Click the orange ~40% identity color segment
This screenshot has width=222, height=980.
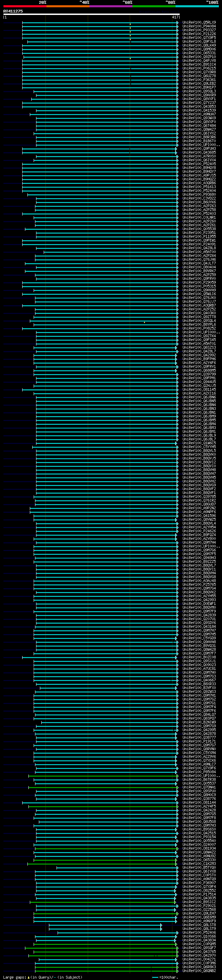pos(68,6)
